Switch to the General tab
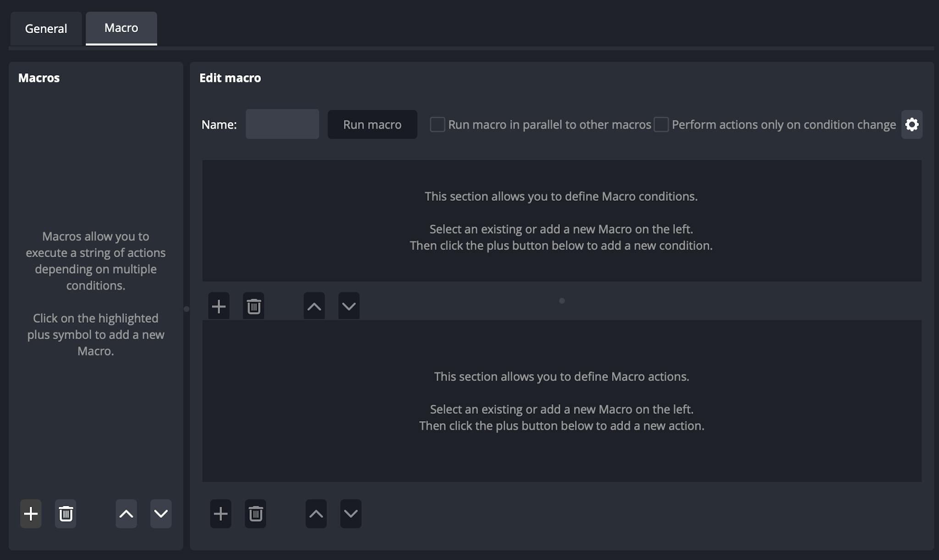Viewport: 939px width, 560px height. point(46,28)
